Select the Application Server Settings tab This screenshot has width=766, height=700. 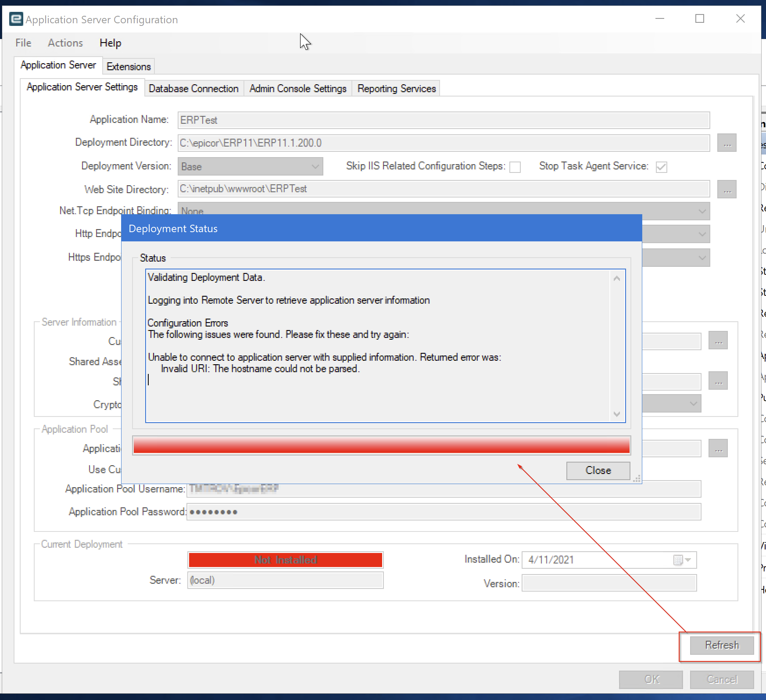coord(82,87)
